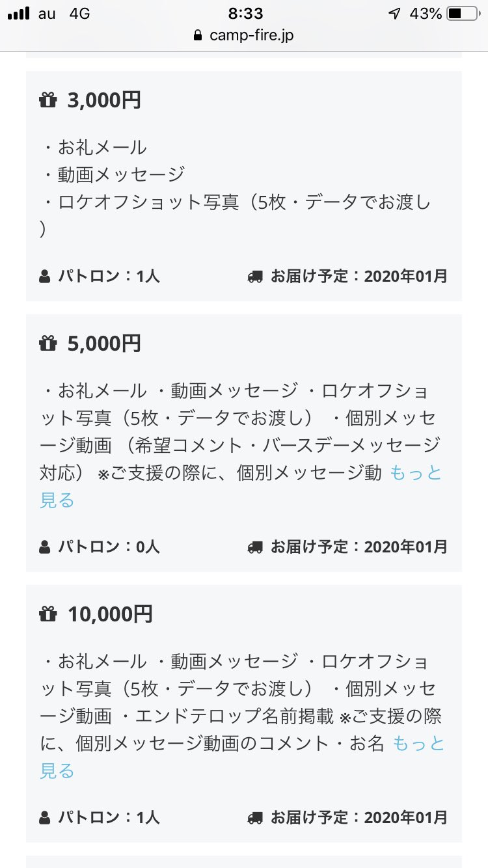
Task: Open the 3,000円 reward description text
Action: click(x=237, y=189)
